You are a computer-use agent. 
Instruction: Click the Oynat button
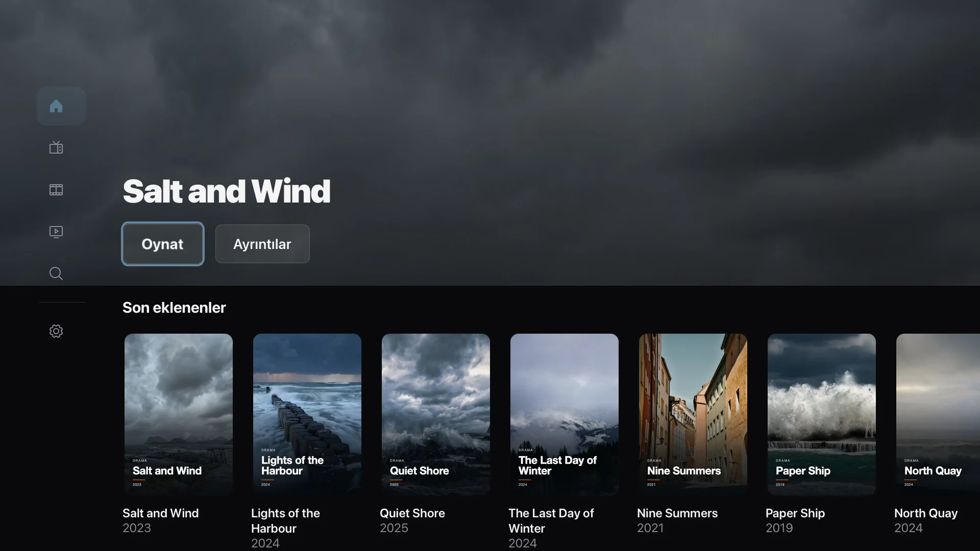coord(163,244)
